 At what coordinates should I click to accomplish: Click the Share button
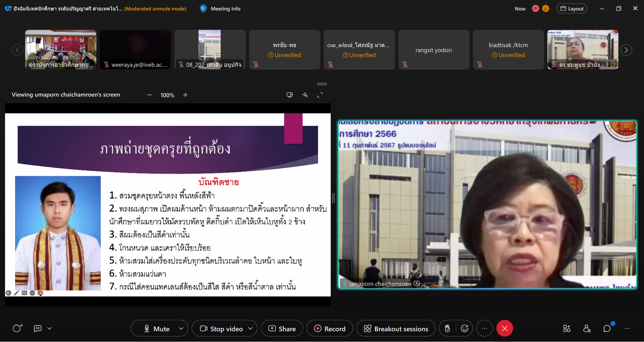282,329
